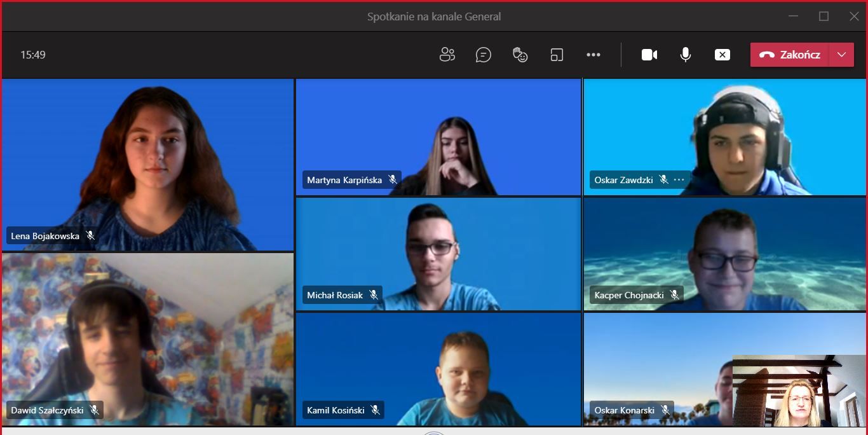The image size is (868, 435).
Task: Open the breakout rooms icon
Action: (x=557, y=55)
